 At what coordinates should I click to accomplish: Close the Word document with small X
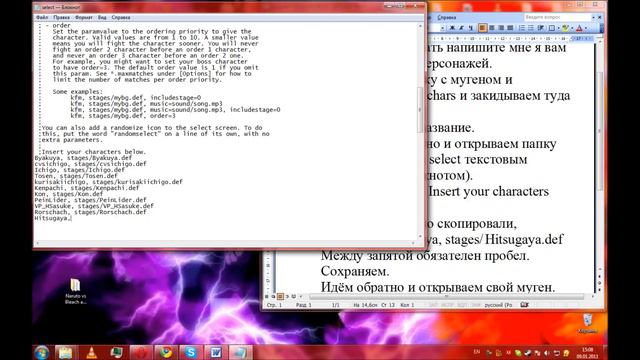(600, 17)
